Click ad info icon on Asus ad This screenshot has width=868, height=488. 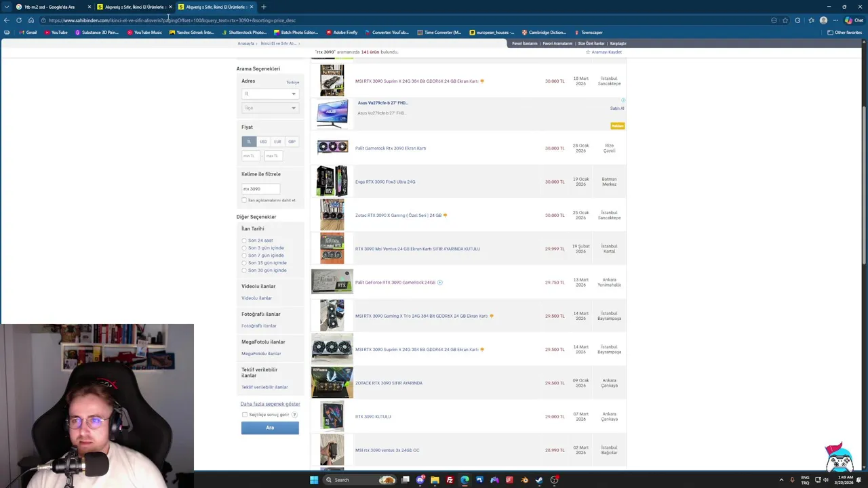[623, 100]
